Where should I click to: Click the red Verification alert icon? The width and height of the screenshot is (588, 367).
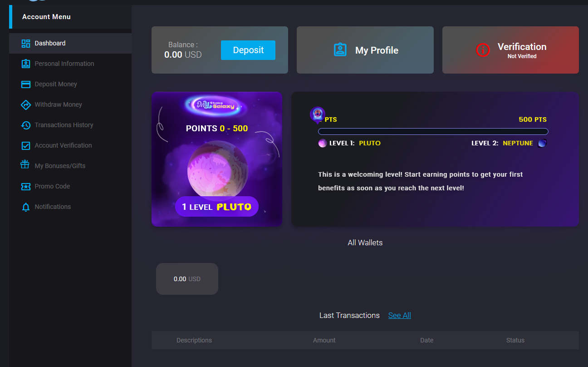click(483, 50)
